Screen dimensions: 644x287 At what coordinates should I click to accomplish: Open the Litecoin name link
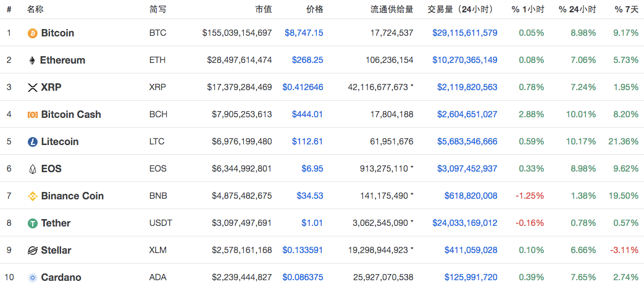60,142
